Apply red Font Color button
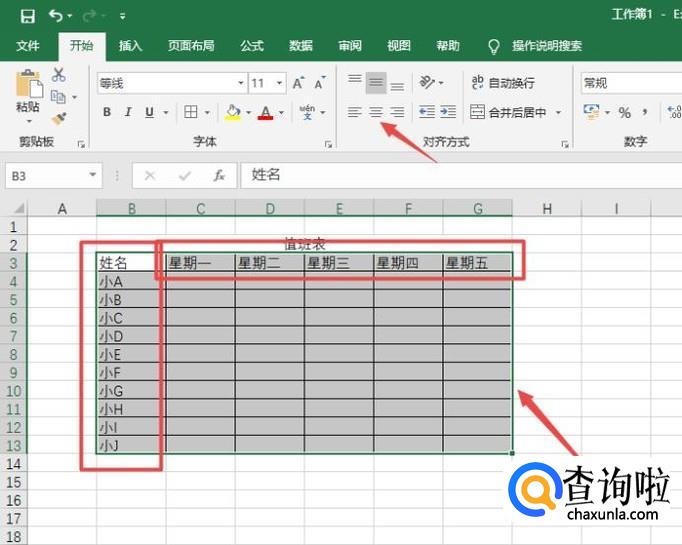Screen dimensions: 682x545 (x=266, y=113)
